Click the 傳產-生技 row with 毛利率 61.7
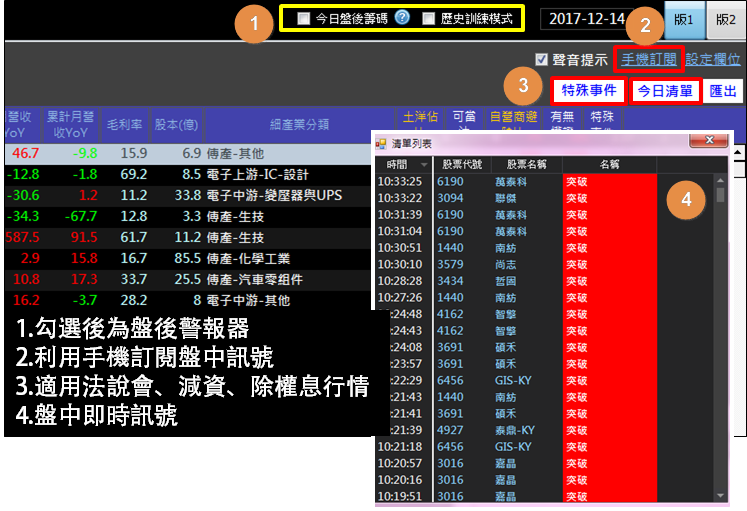This screenshot has width=747, height=511. coord(188,237)
